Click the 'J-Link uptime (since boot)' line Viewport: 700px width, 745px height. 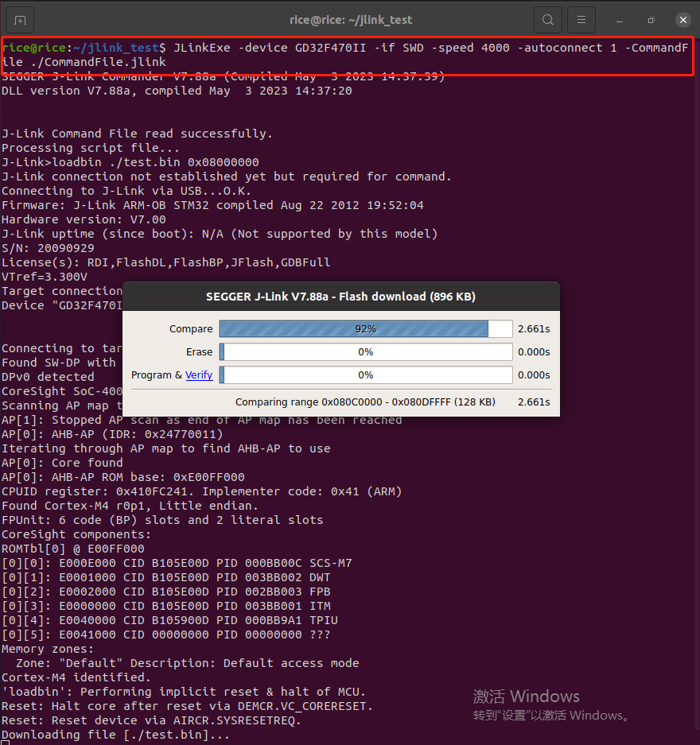220,234
